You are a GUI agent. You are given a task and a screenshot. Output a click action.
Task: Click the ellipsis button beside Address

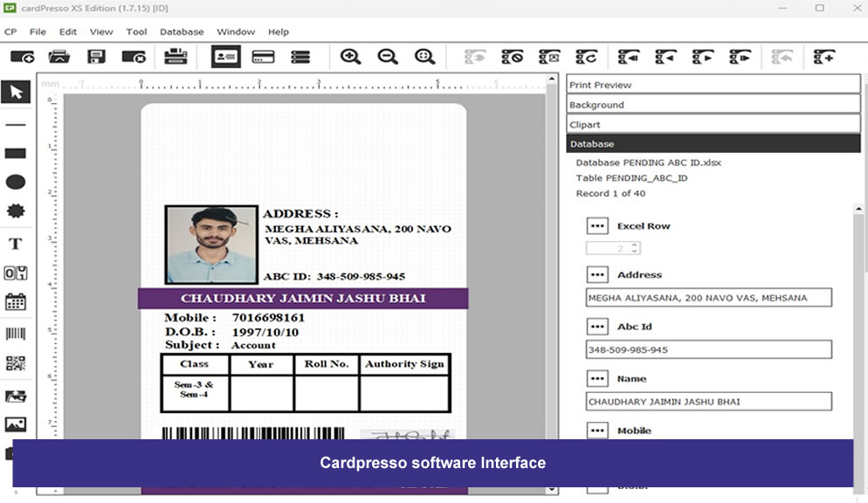tap(597, 274)
